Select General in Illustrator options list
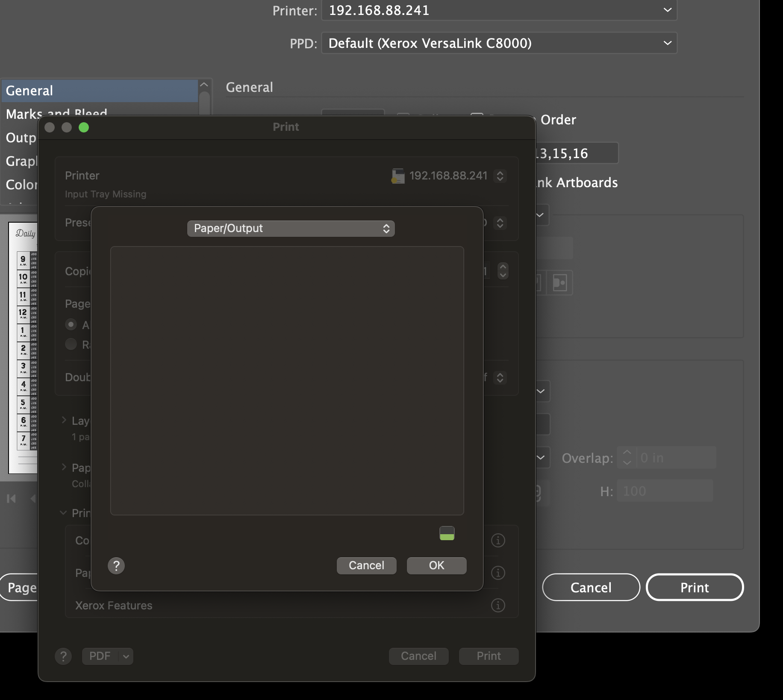Image resolution: width=783 pixels, height=700 pixels. pyautogui.click(x=100, y=91)
